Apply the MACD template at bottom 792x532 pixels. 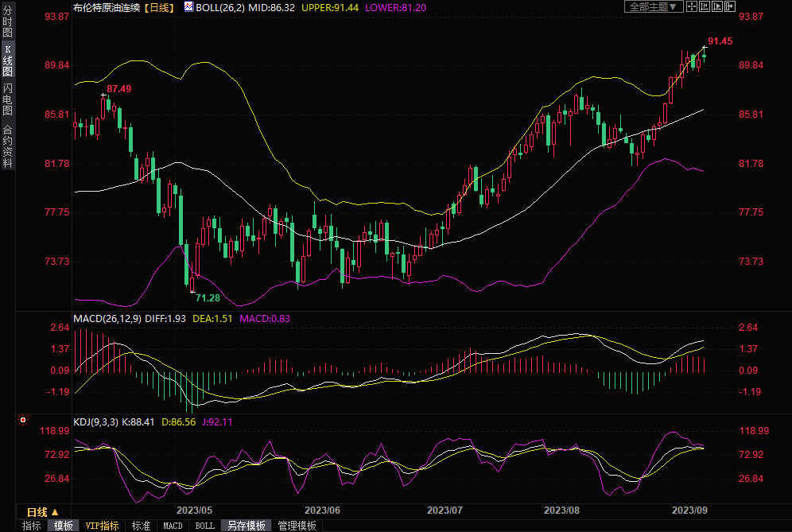tap(173, 526)
